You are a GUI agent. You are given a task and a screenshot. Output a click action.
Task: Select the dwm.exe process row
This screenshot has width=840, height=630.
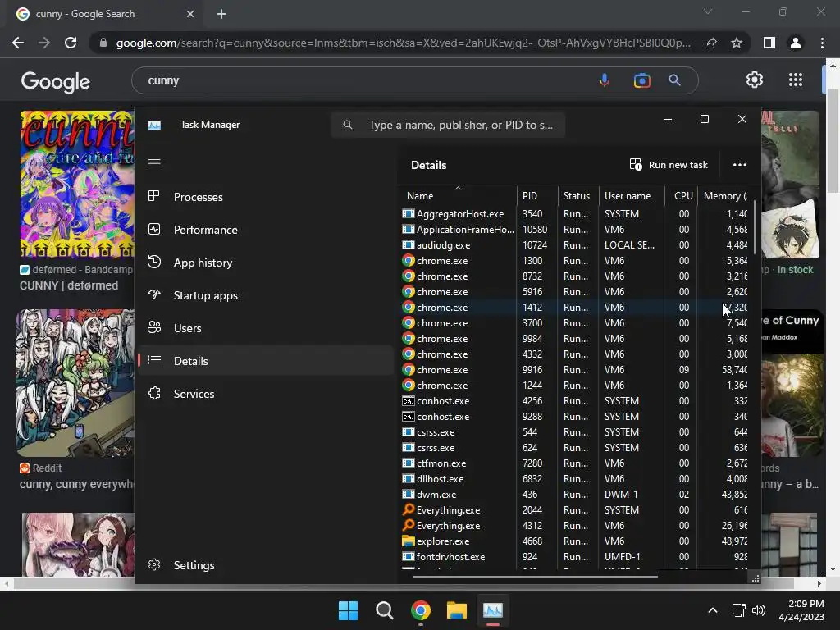[575, 494]
